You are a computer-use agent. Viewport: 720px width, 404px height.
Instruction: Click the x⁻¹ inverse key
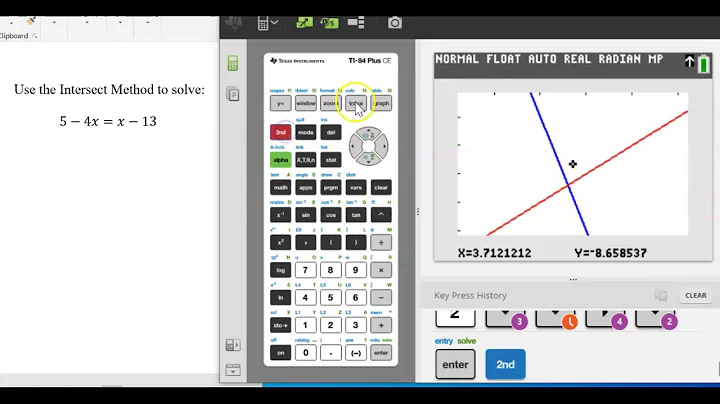click(281, 215)
